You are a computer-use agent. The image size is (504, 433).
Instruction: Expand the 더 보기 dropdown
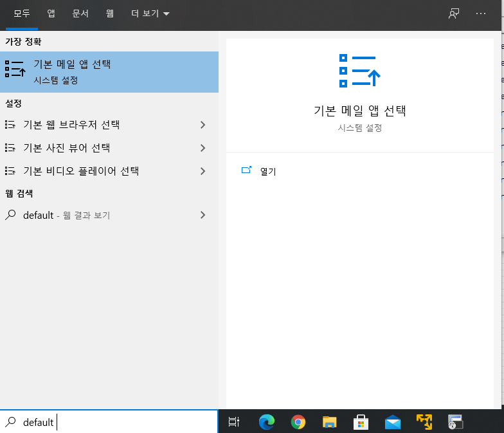150,14
